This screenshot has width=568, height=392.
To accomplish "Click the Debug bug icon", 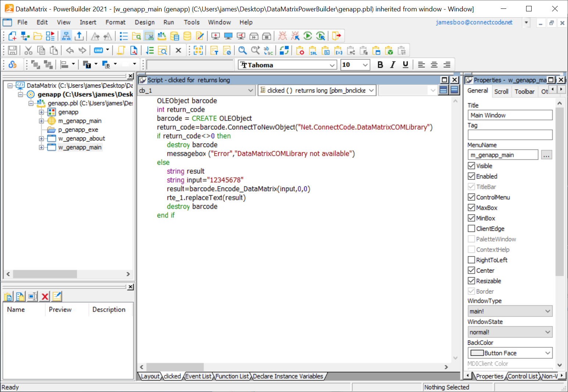I will point(283,36).
